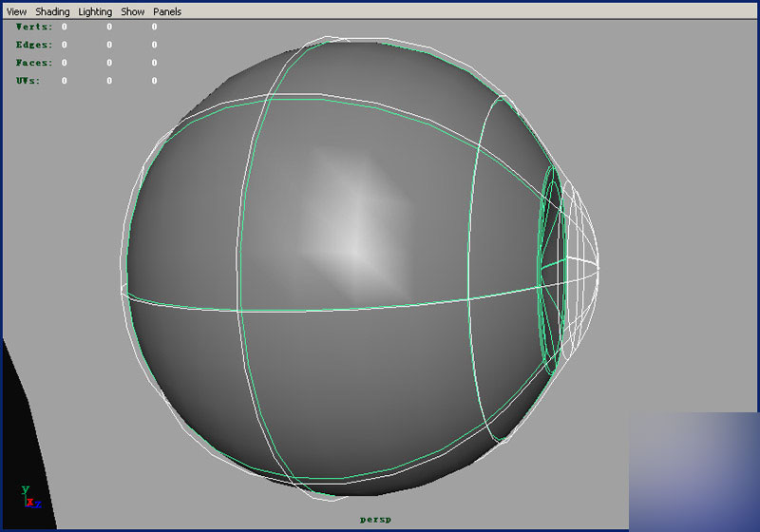Image resolution: width=760 pixels, height=532 pixels.
Task: Click the XYZ axis orientation icon
Action: [x=31, y=497]
